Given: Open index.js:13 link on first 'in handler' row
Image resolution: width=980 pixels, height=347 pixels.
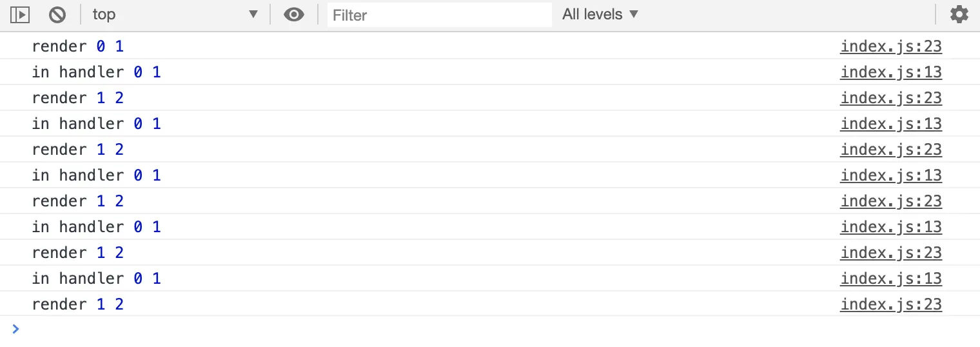Looking at the screenshot, I should coord(890,72).
